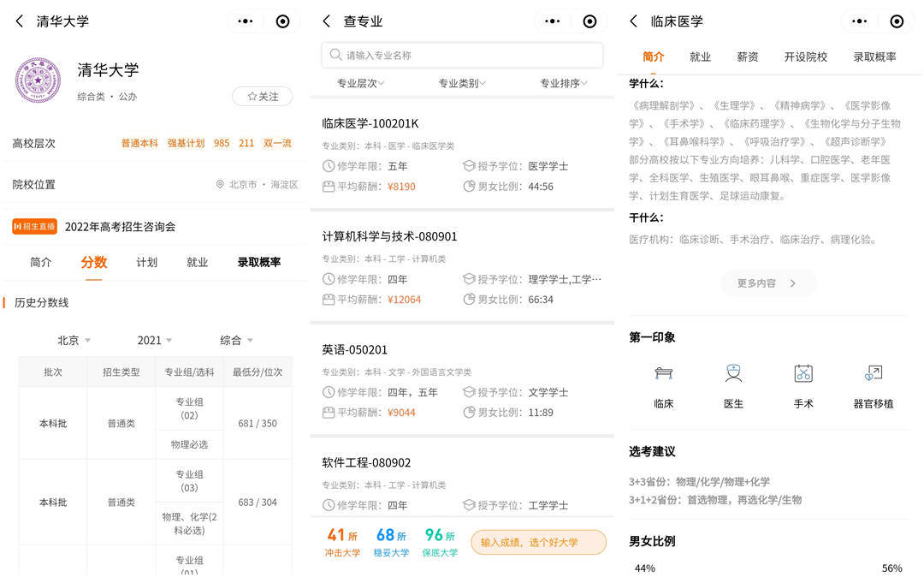Expand the 北京 province dropdown

(x=74, y=340)
